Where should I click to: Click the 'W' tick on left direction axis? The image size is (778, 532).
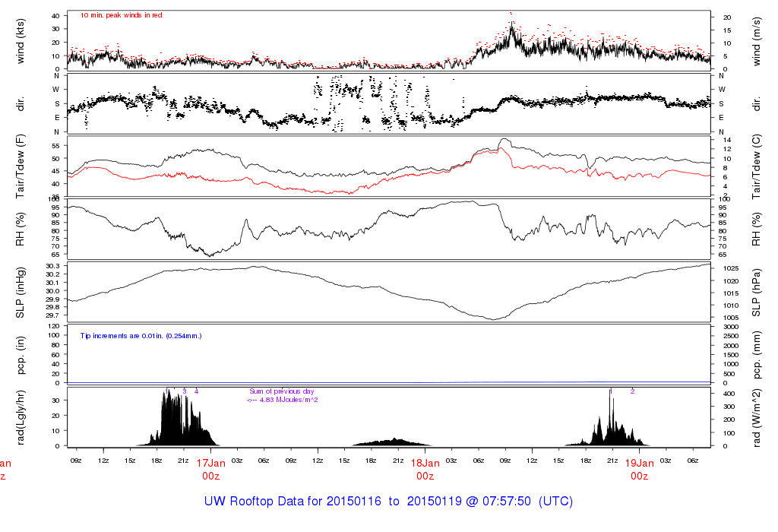(56, 90)
